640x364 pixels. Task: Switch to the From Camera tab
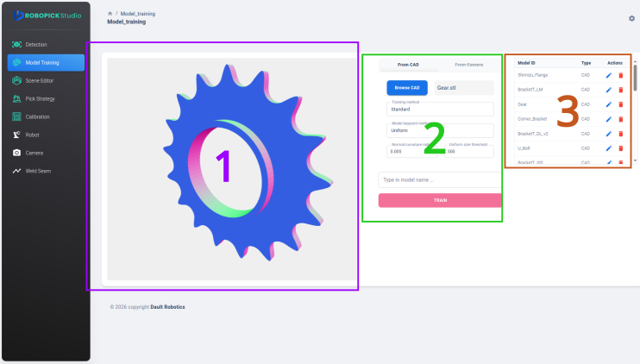(469, 65)
